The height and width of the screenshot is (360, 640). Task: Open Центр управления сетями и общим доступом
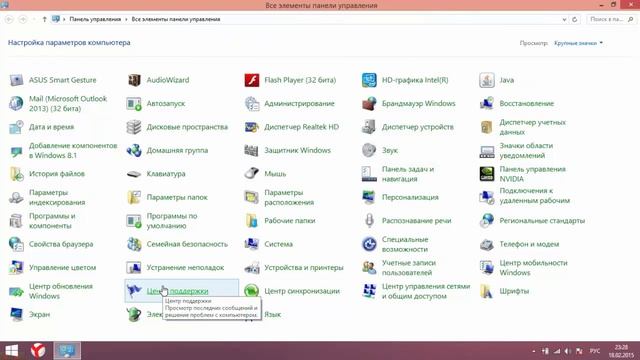pyautogui.click(x=426, y=291)
